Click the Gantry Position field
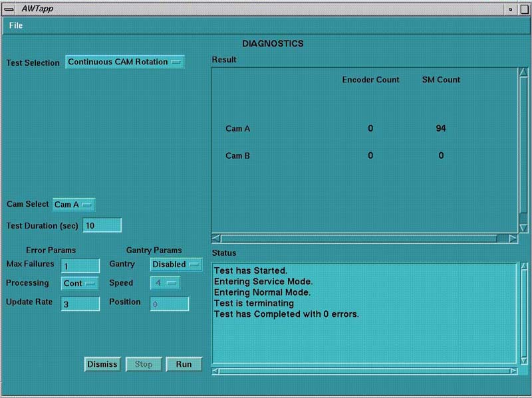The width and height of the screenshot is (532, 398). [169, 304]
